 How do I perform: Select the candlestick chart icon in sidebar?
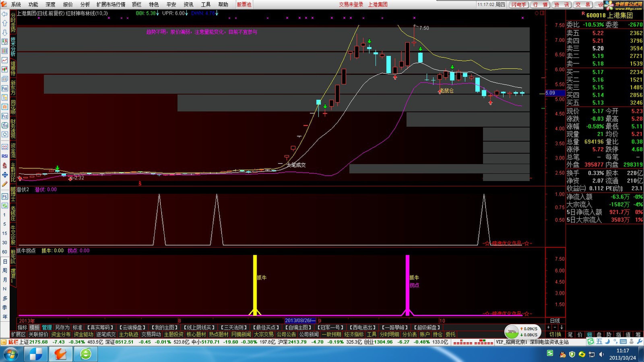tap(5, 69)
